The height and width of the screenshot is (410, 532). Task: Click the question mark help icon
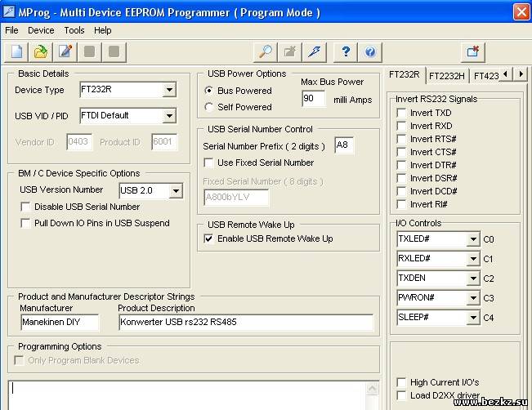point(346,52)
